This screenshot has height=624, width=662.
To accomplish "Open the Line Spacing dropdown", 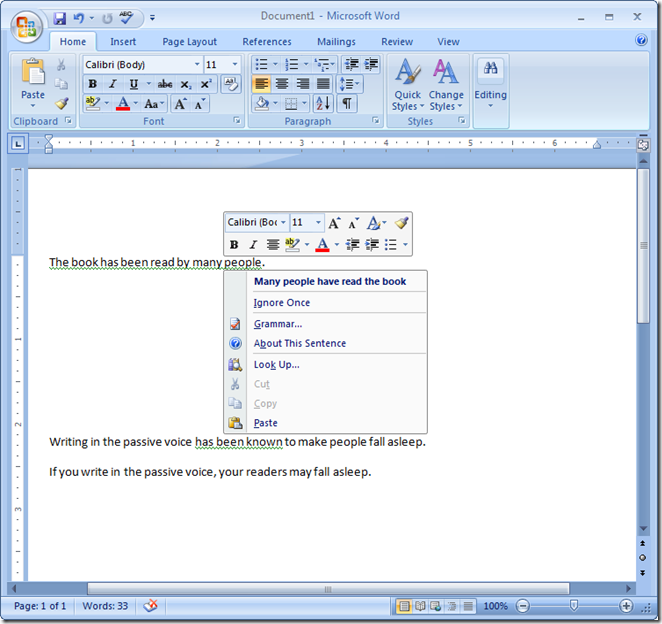I will point(350,84).
